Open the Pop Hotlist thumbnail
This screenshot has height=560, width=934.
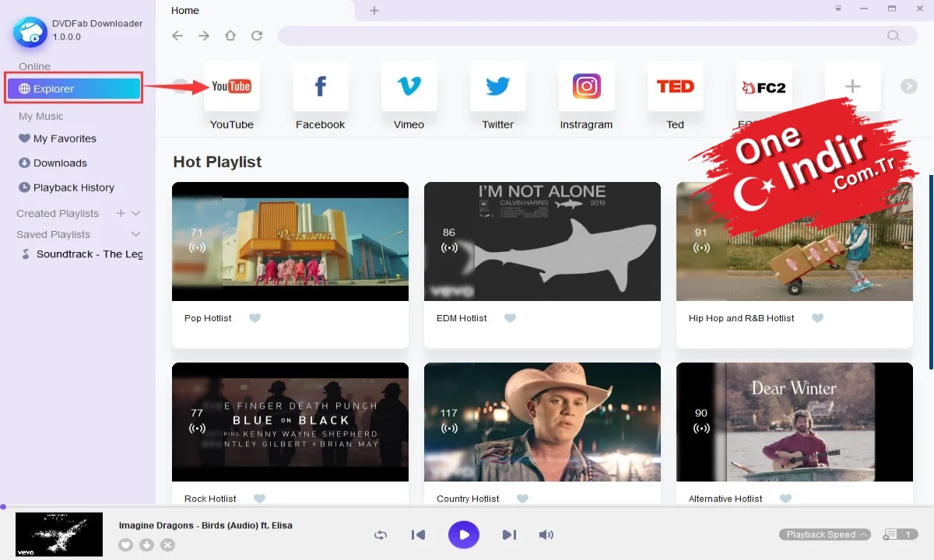pos(290,241)
